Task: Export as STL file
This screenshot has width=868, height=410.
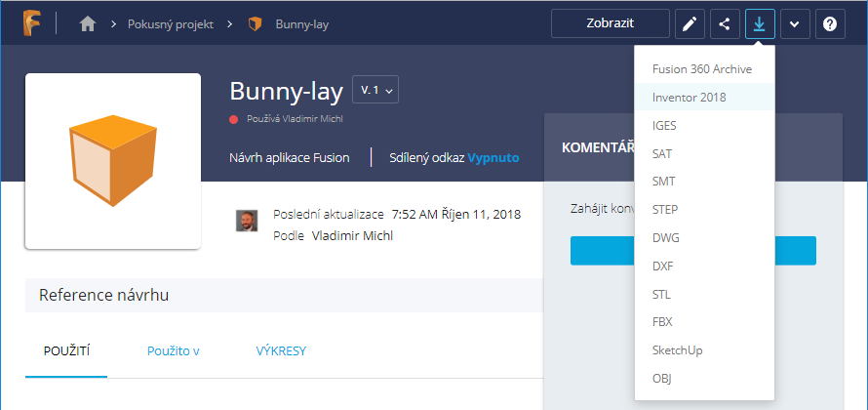Action: 704,294
